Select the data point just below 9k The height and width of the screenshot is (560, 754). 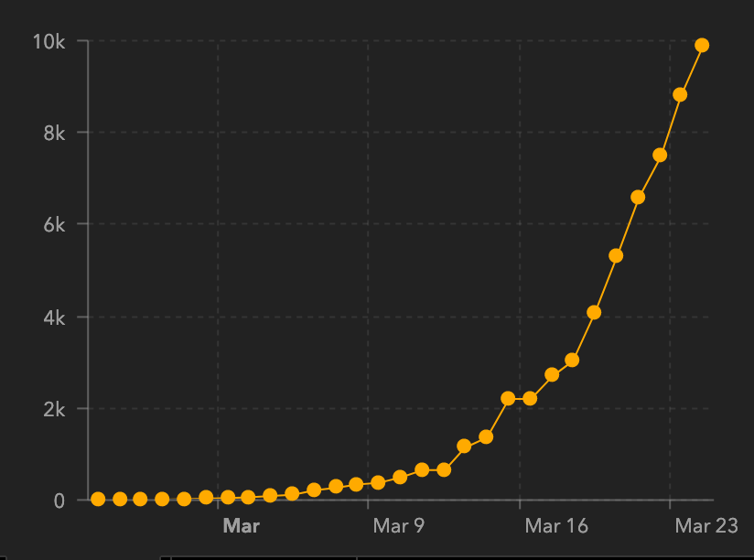(x=680, y=94)
